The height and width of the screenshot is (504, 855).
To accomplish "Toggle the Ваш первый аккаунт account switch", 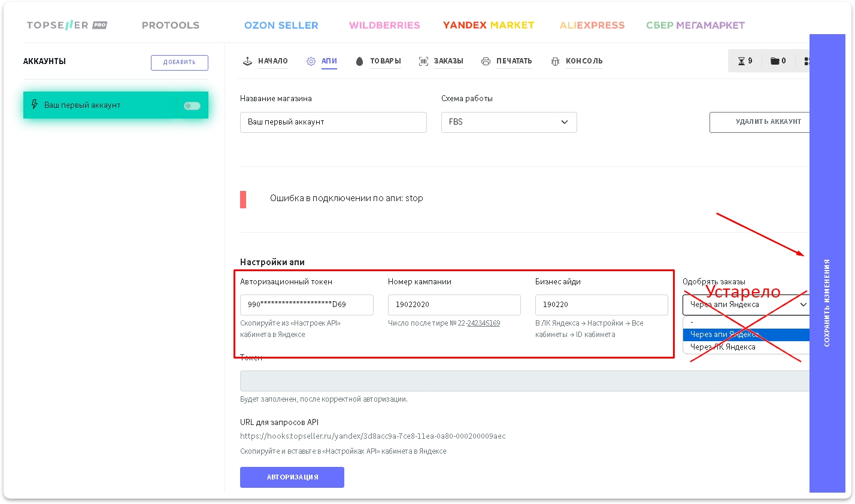I will tap(192, 106).
